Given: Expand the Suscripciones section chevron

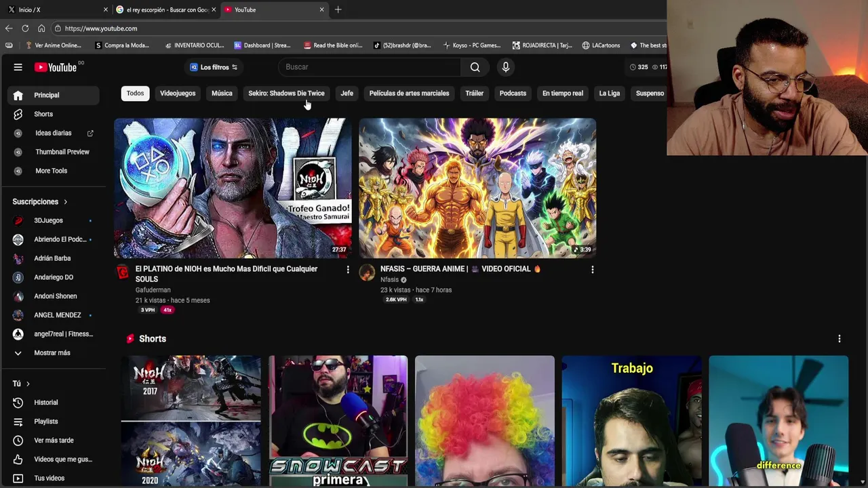Looking at the screenshot, I should click(65, 202).
